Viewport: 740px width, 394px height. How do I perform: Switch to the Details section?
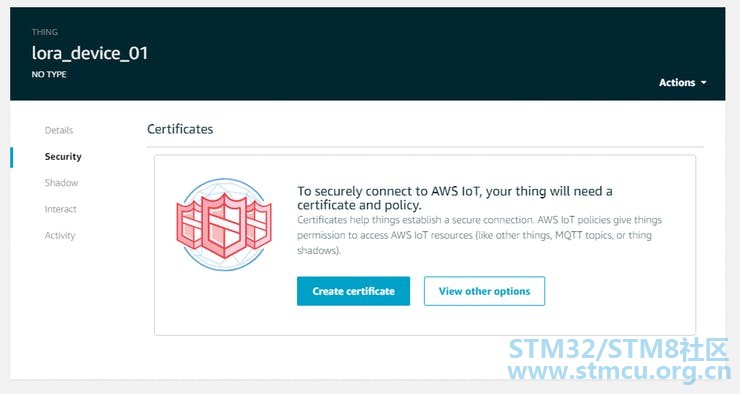pyautogui.click(x=59, y=130)
